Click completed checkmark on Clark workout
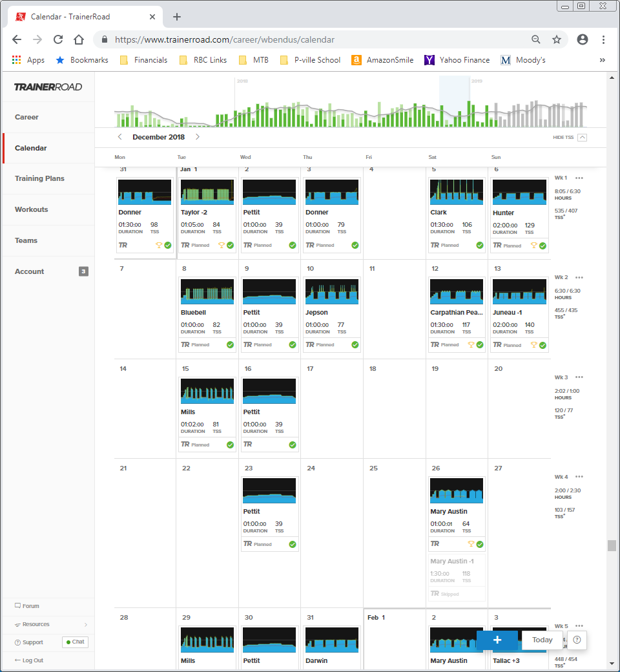 point(480,245)
